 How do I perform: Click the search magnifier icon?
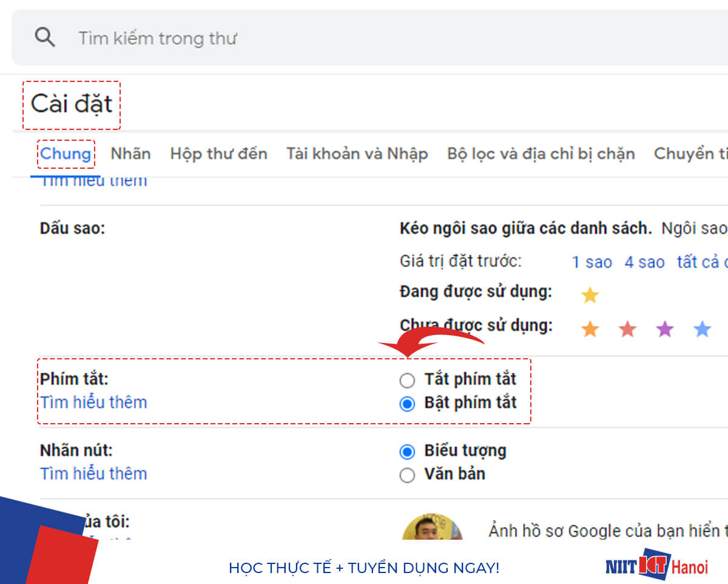click(x=45, y=37)
